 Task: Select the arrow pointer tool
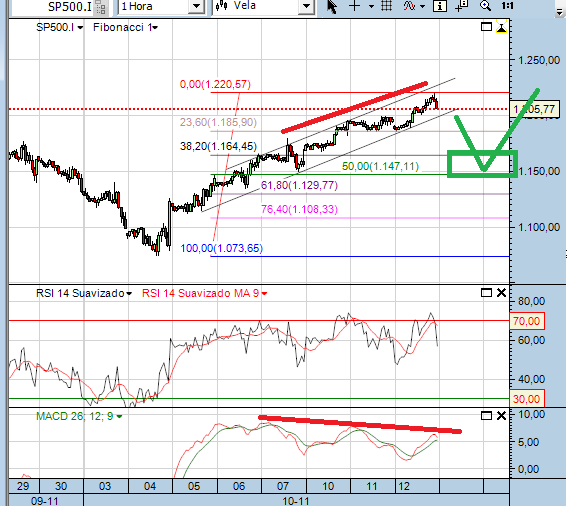click(332, 7)
